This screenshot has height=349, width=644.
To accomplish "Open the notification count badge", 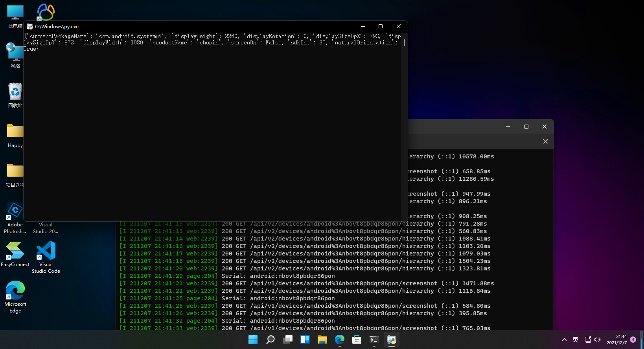I will pos(633,340).
